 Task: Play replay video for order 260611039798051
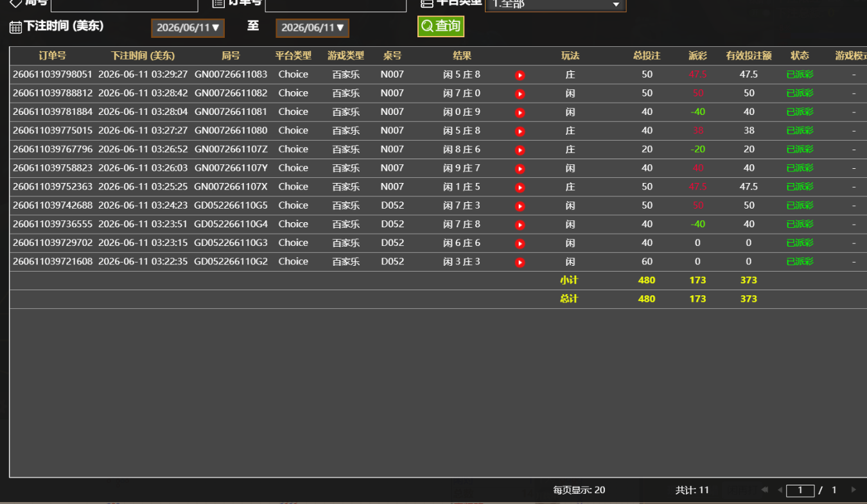[x=520, y=75]
